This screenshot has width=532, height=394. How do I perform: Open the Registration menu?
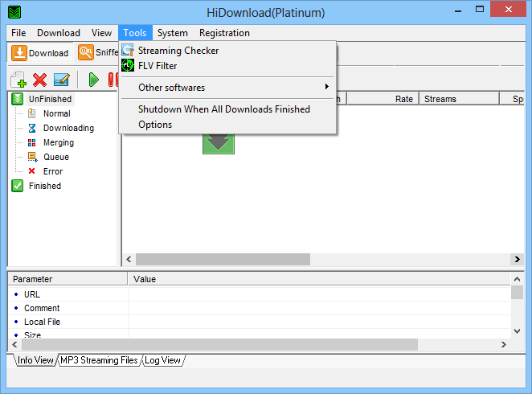(224, 33)
